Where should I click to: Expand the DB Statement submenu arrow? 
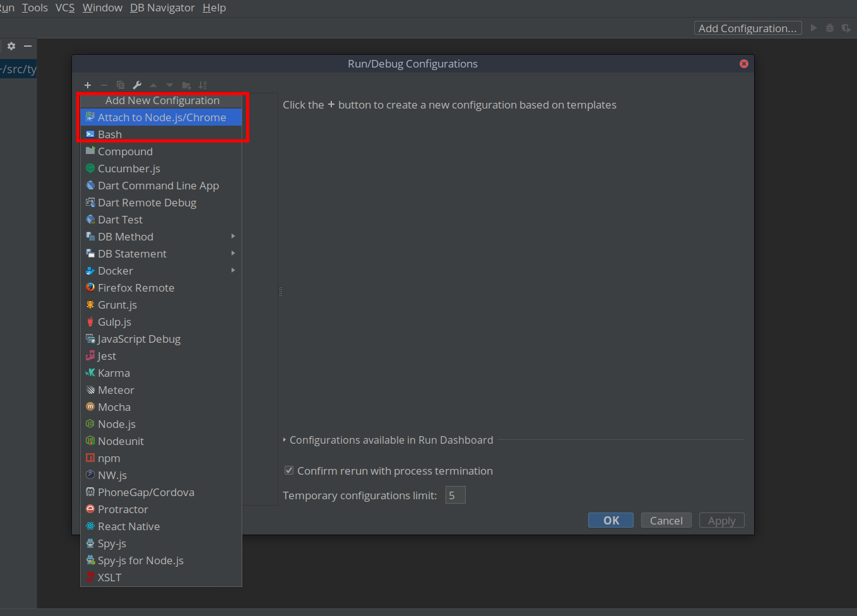[x=233, y=254]
